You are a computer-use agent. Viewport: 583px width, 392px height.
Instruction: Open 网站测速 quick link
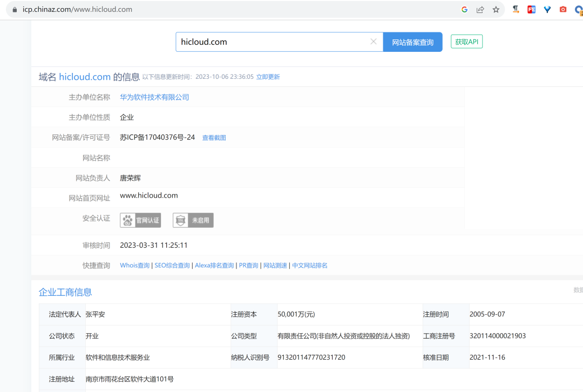(275, 266)
